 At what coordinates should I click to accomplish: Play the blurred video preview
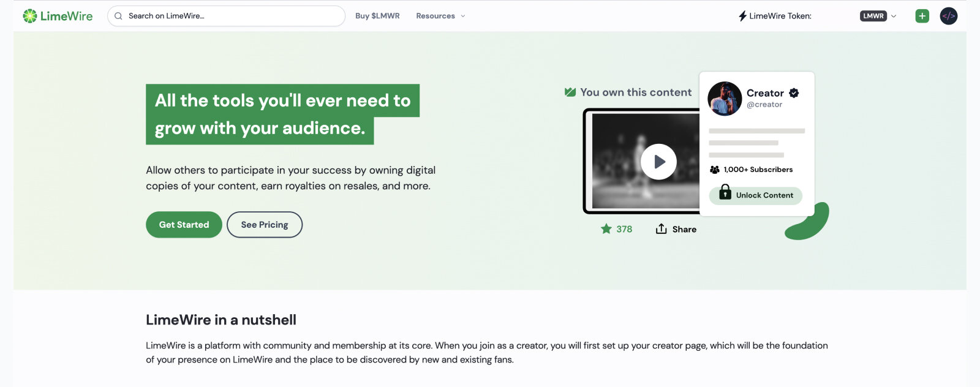coord(658,162)
